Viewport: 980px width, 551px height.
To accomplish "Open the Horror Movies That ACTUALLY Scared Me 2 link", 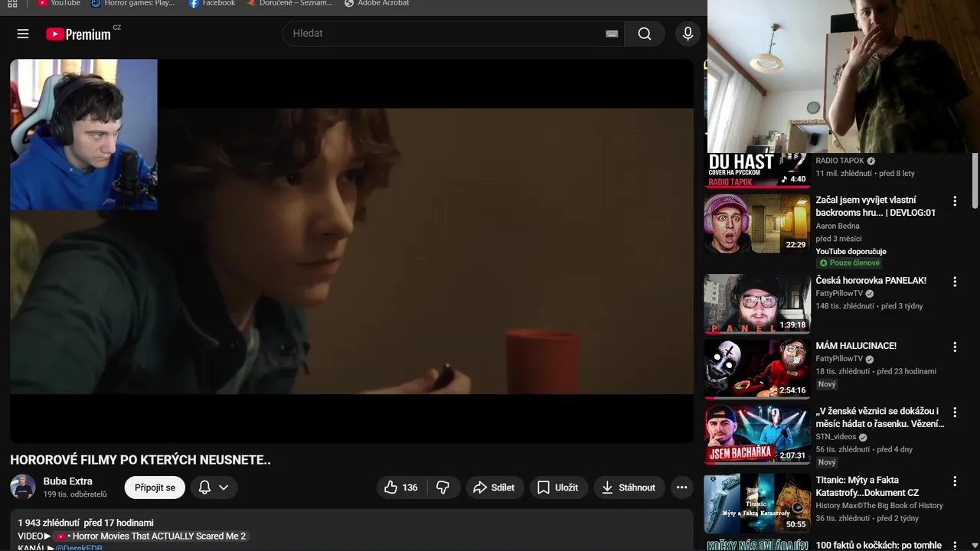I will tap(152, 536).
